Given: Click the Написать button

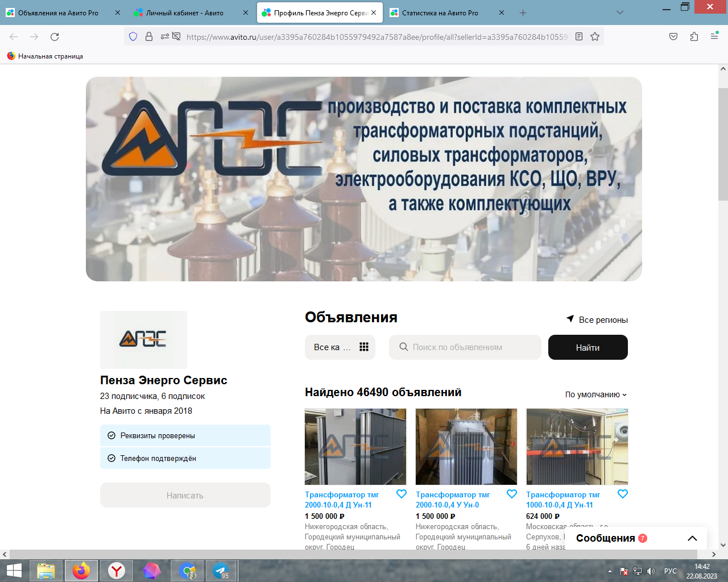Looking at the screenshot, I should 185,495.
